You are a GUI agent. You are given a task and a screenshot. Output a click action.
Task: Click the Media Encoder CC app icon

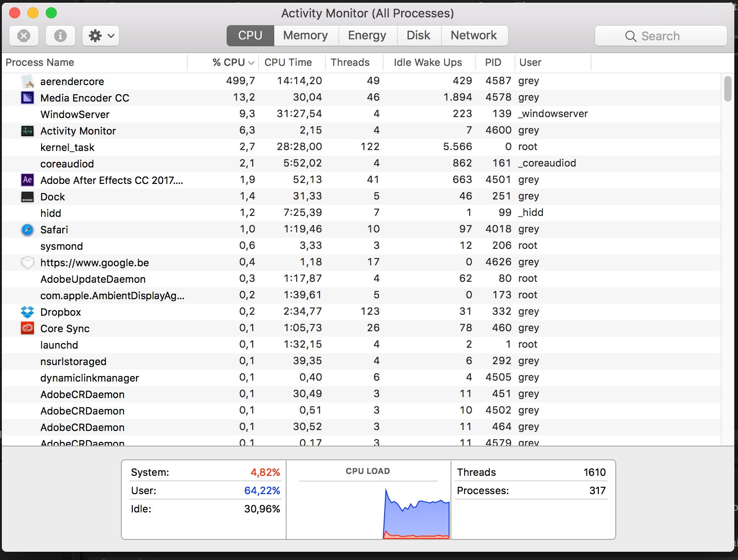(x=28, y=97)
